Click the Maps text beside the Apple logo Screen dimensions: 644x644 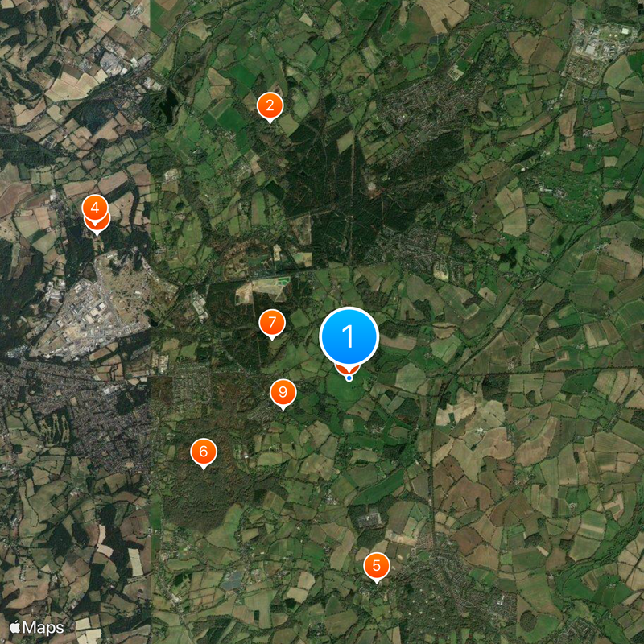[x=43, y=628]
